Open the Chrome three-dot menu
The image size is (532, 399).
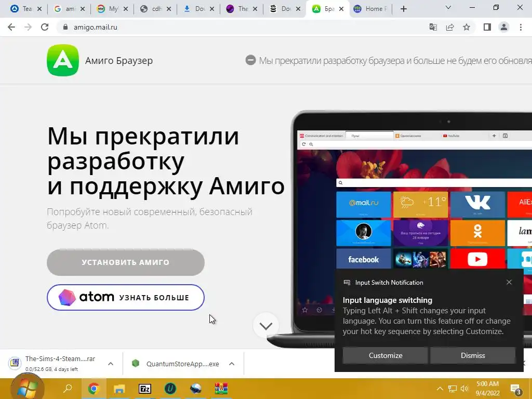pyautogui.click(x=521, y=27)
